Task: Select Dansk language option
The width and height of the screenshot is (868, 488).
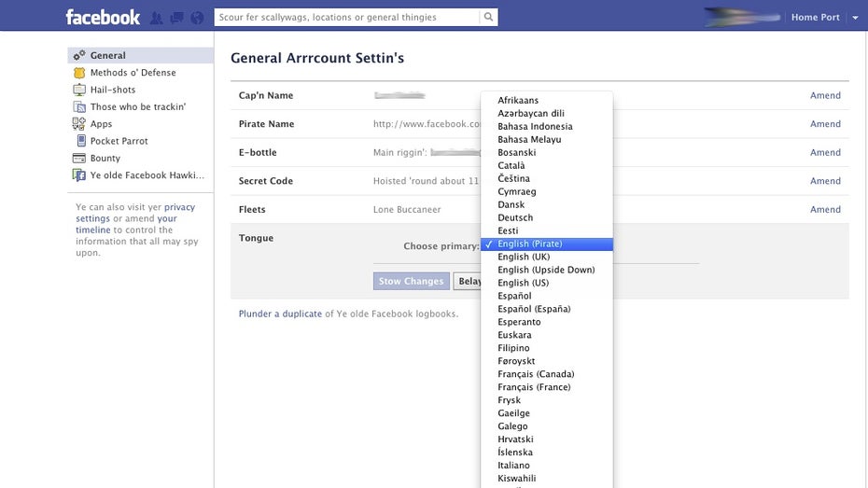Action: pos(547,204)
